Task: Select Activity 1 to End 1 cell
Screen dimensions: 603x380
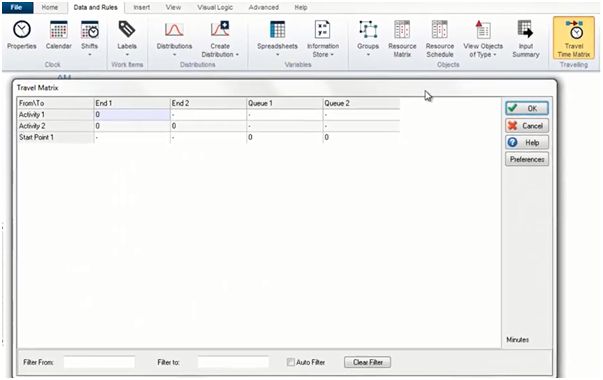Action: (132, 115)
